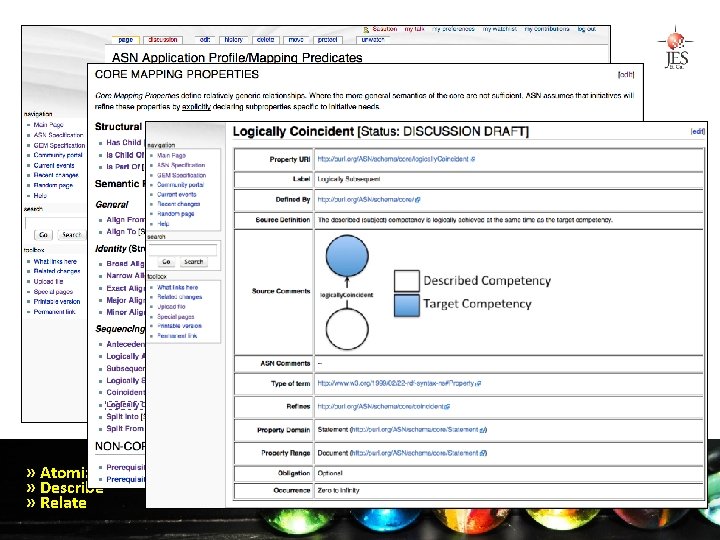This screenshot has height=540, width=720.
Task: Click external-link icon after the Defined By address
Action: tap(417, 200)
